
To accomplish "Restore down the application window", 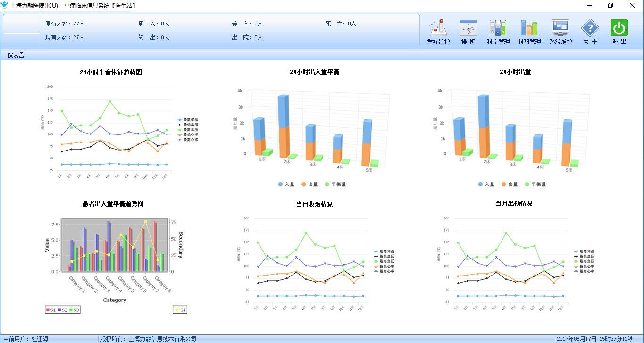I will [x=611, y=5].
